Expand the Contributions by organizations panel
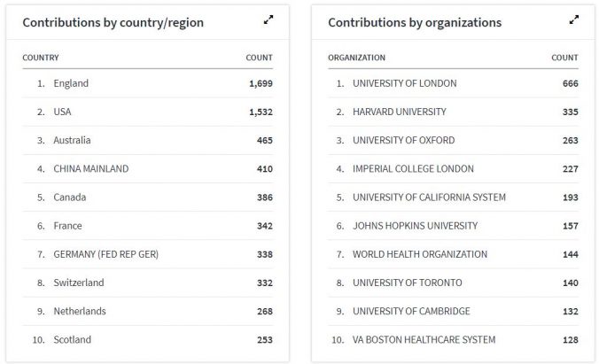Viewport: 599px width, 364px height. [x=574, y=20]
